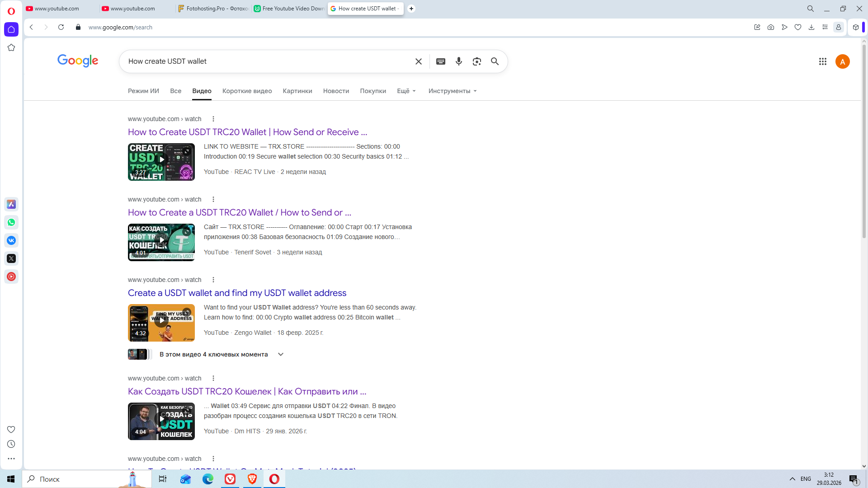The height and width of the screenshot is (488, 868).
Task: Open the on-screen keyboard icon in search bar
Action: [x=441, y=61]
